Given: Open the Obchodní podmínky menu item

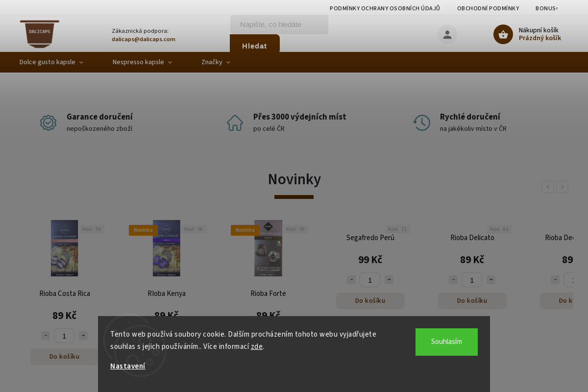Looking at the screenshot, I should point(488,8).
